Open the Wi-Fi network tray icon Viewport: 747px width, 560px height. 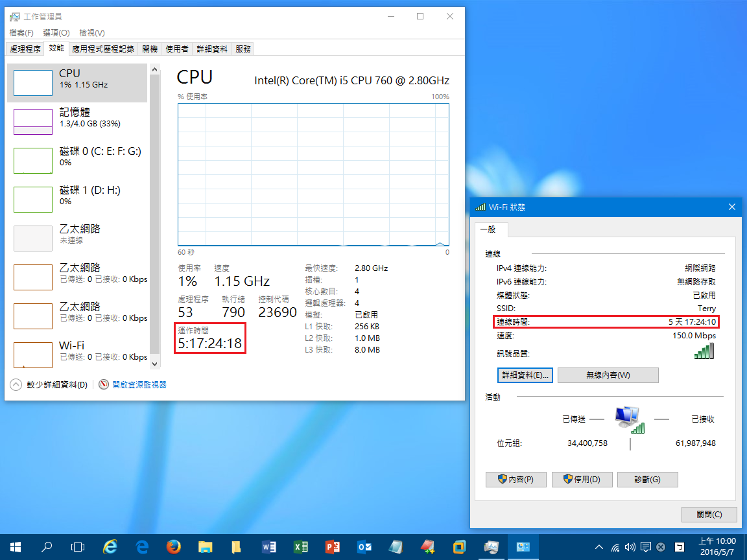pos(615,547)
